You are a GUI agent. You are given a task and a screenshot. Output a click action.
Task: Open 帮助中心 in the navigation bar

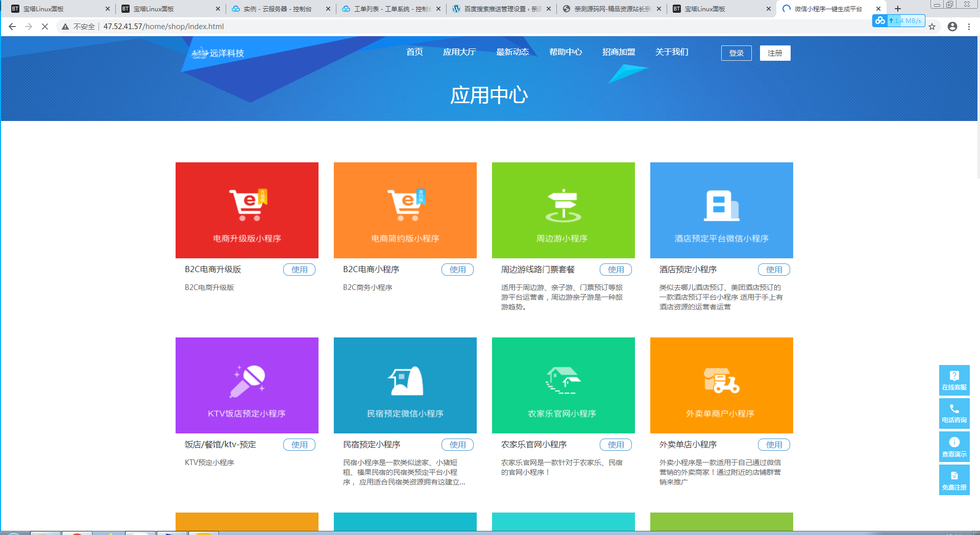tap(566, 52)
